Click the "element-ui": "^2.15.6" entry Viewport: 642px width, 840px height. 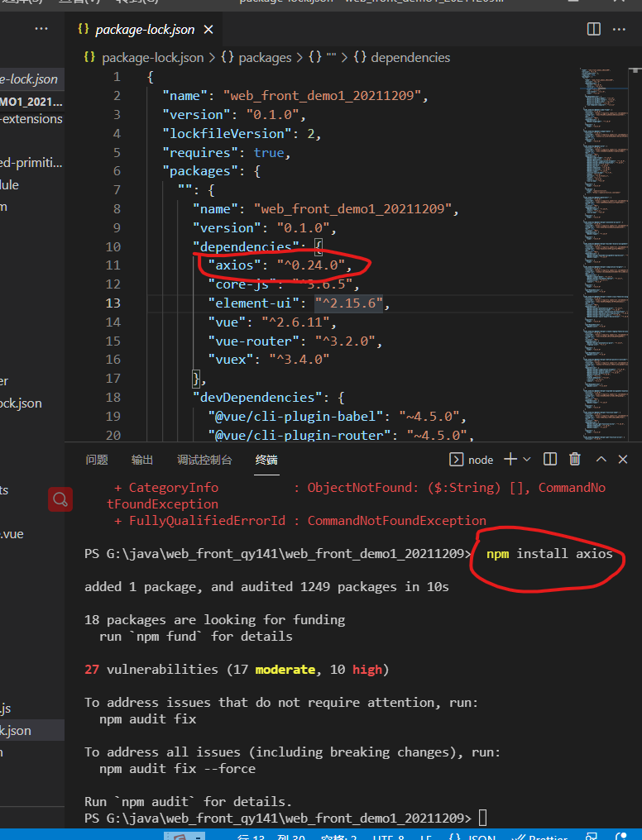299,303
